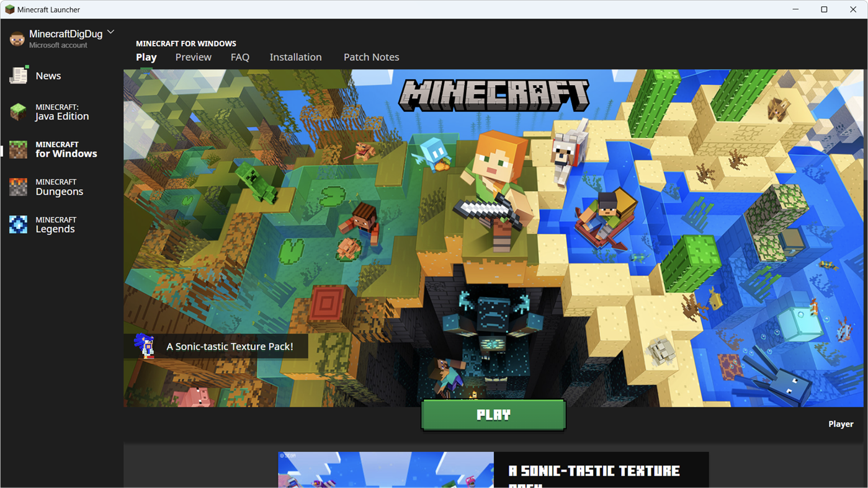Expand the account dropdown chevron
868x488 pixels.
(x=110, y=32)
